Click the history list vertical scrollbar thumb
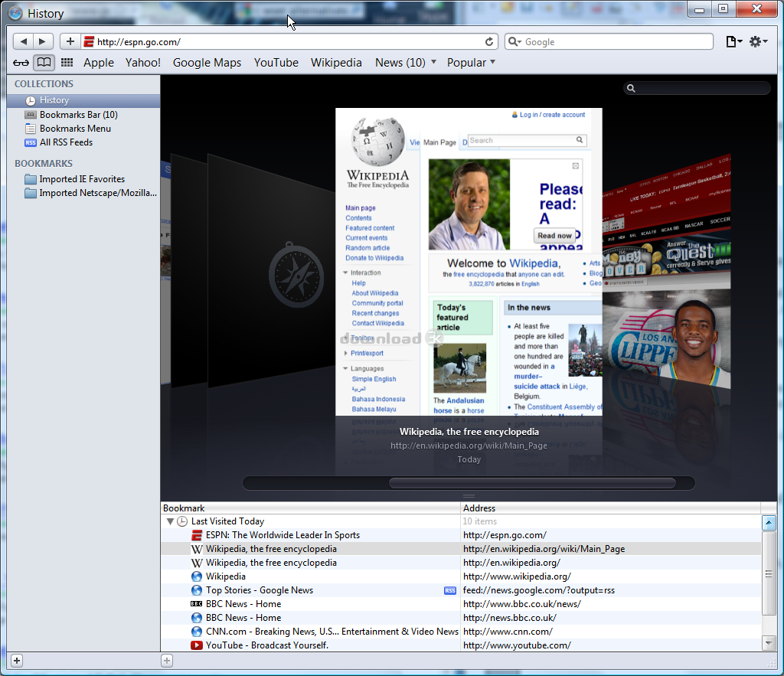Viewport: 784px width, 676px height. (769, 573)
